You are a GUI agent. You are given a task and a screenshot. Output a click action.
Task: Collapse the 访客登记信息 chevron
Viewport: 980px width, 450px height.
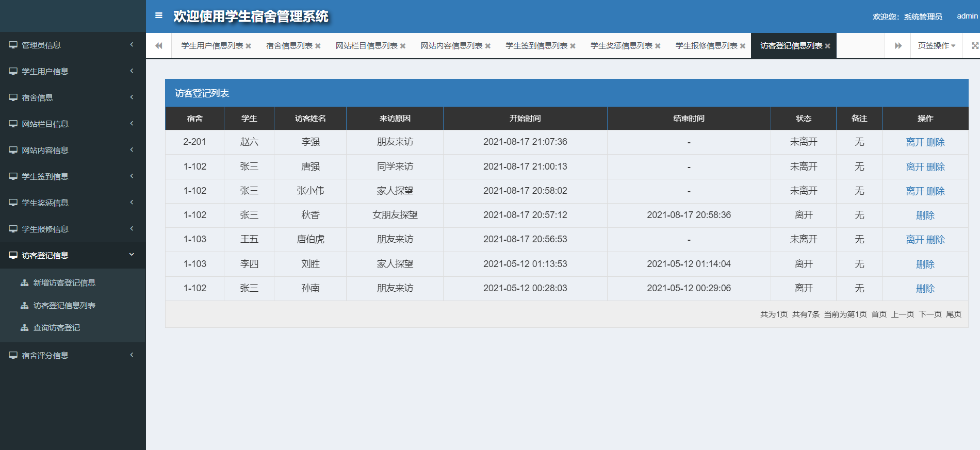coord(132,254)
